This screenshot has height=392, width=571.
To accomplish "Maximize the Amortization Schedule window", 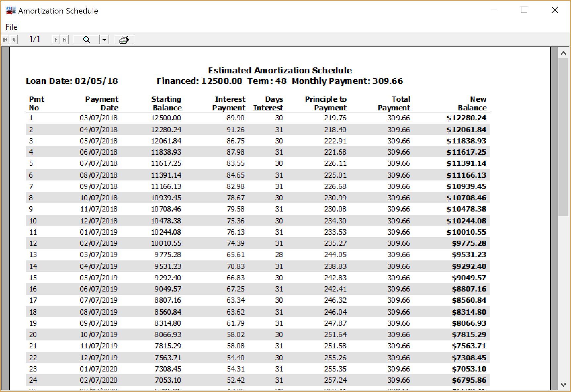I will [524, 10].
